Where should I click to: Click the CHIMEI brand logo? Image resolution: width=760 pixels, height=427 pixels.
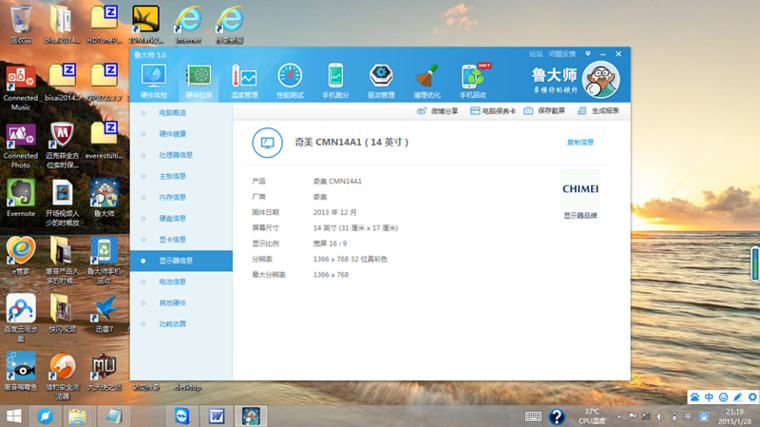point(580,189)
